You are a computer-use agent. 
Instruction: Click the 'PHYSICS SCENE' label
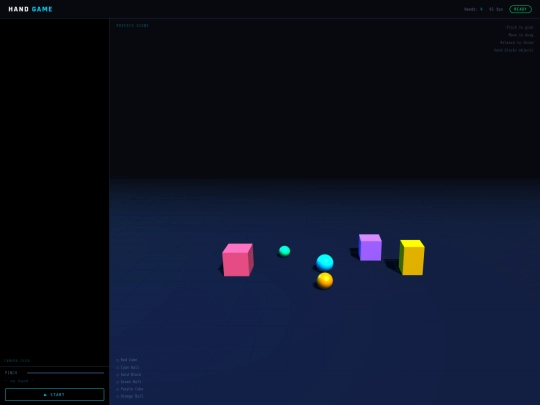[x=132, y=25]
